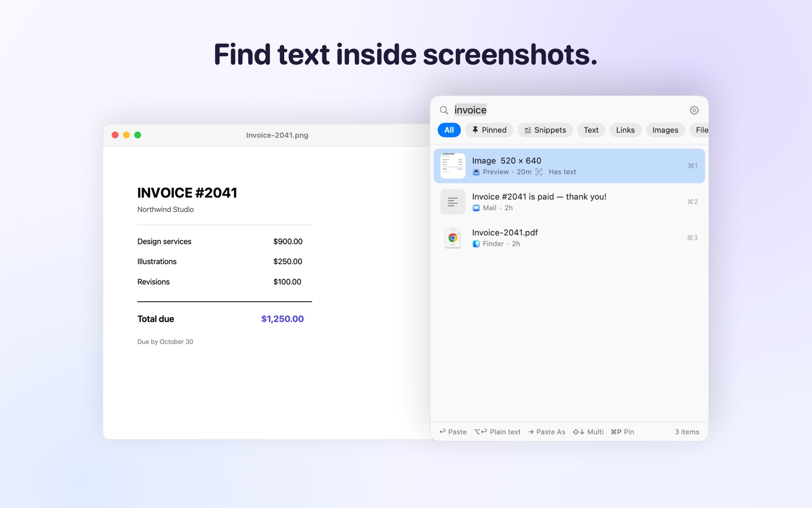Click the text document icon for Mail item
The image size is (812, 508).
pyautogui.click(x=453, y=202)
